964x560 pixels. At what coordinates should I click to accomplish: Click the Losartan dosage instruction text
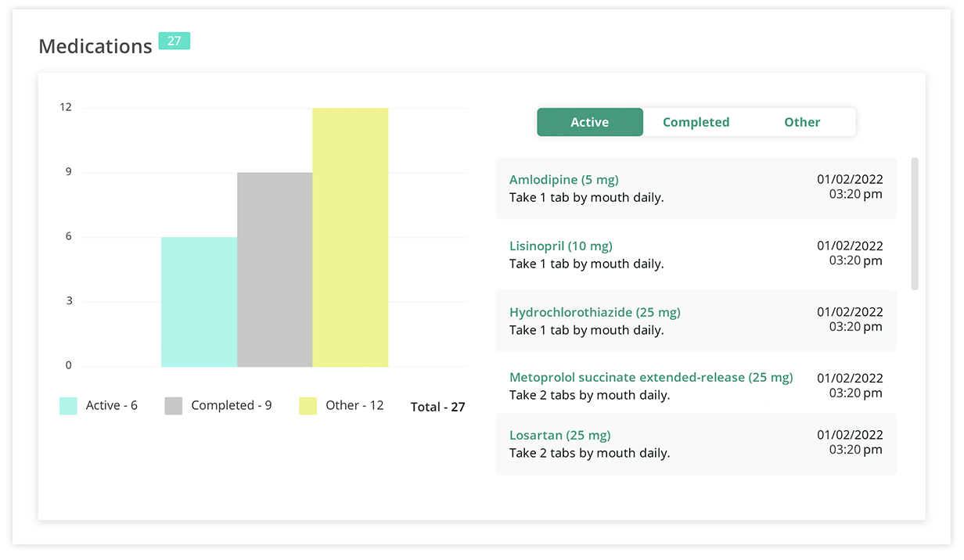[x=589, y=453]
